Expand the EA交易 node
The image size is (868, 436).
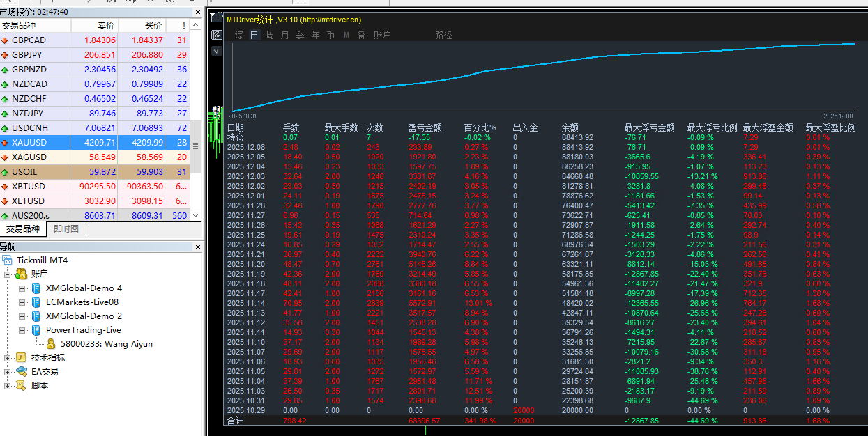8,372
